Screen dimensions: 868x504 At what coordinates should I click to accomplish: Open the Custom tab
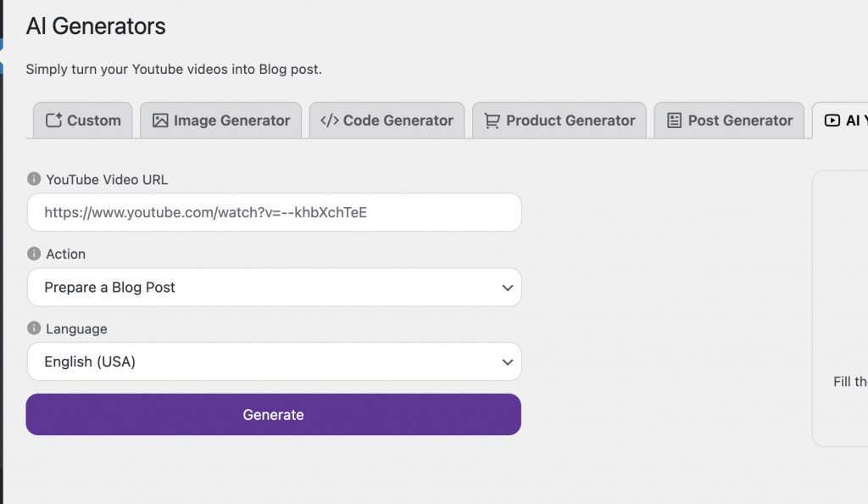coord(83,120)
